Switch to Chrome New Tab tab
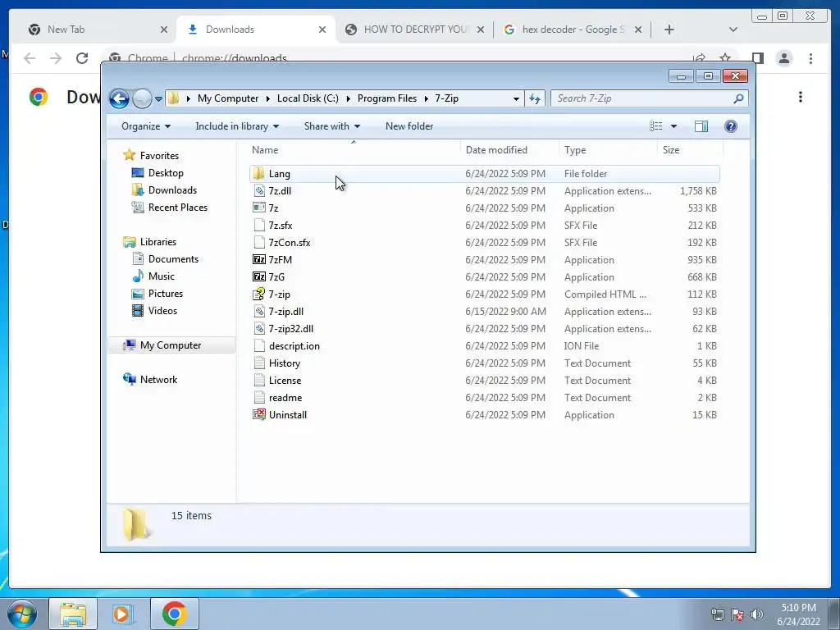The image size is (840, 630). pos(98,30)
